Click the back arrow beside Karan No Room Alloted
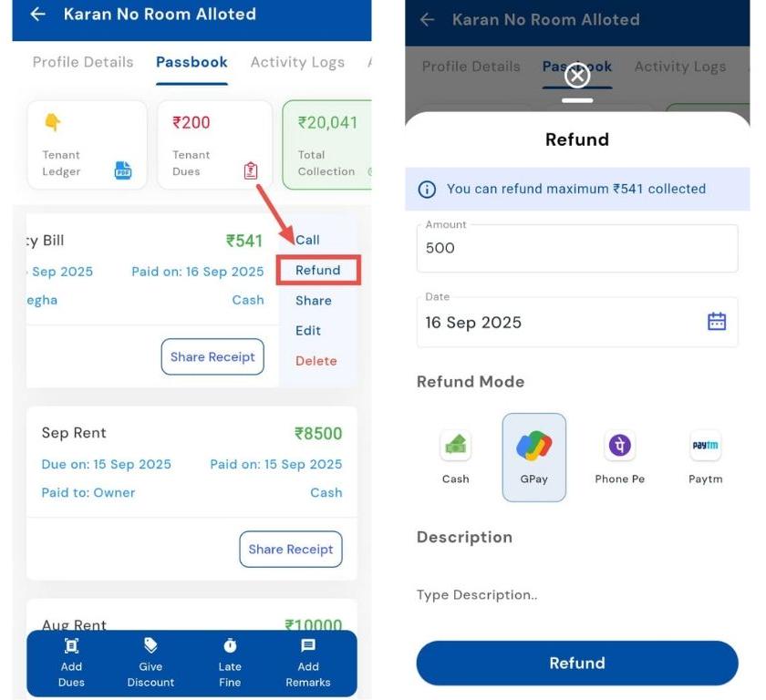 [37, 15]
